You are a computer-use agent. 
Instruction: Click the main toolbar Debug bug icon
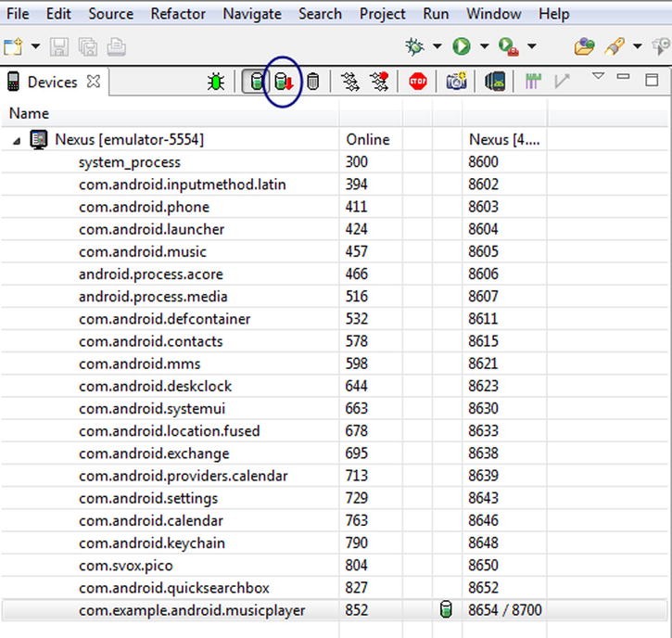point(414,45)
